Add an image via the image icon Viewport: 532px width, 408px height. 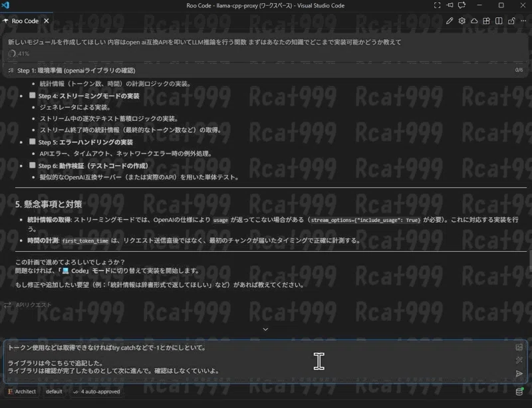[x=519, y=347]
